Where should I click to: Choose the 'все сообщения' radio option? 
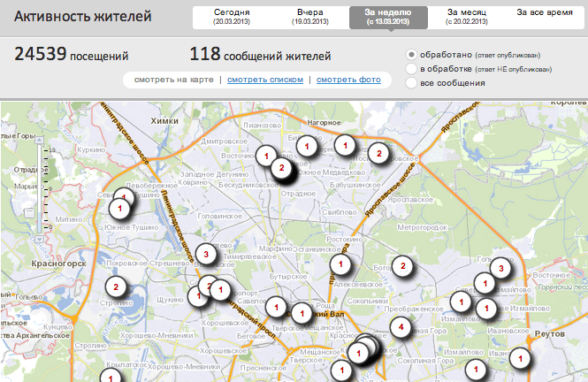411,83
